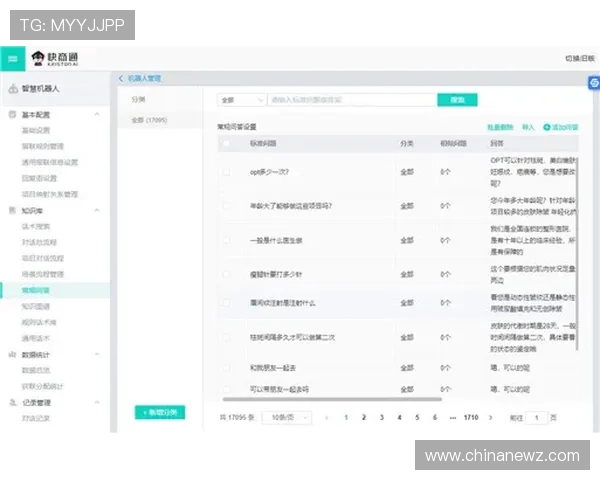Click the pagination ellipsis before 1710
Viewport: 600px width, 480px height.
click(453, 418)
